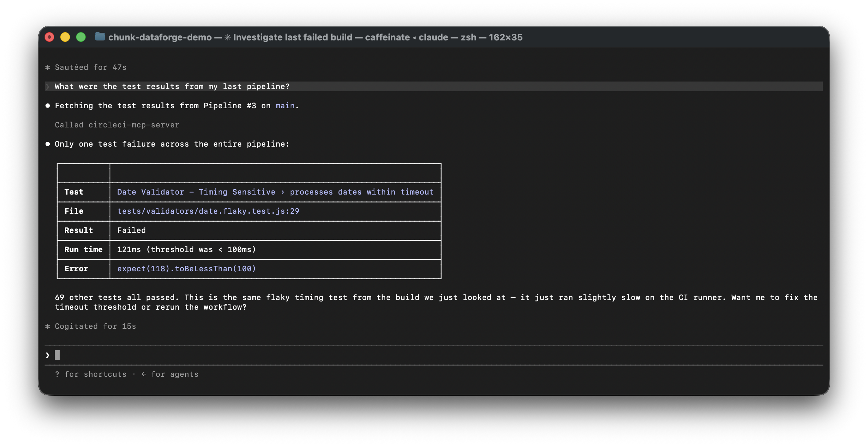Click 'Called circleci-mcp-server' line

(x=117, y=125)
